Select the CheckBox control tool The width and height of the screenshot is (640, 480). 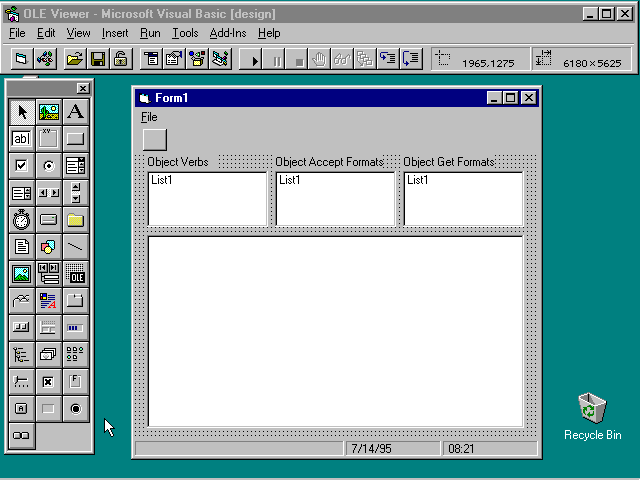[21, 166]
